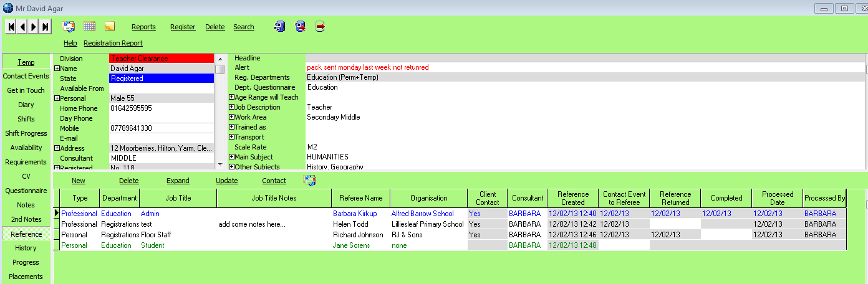
Task: Expand the Address field
Action: [57, 148]
